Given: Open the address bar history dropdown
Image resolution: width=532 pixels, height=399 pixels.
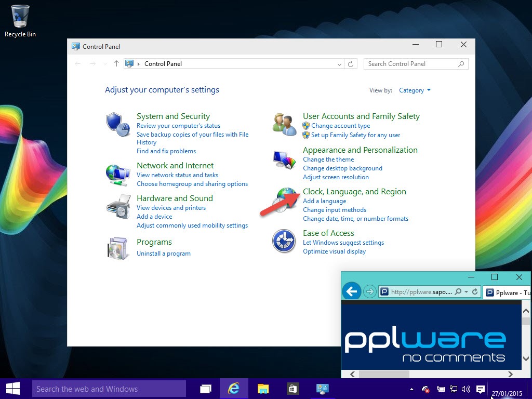Looking at the screenshot, I should [339, 64].
